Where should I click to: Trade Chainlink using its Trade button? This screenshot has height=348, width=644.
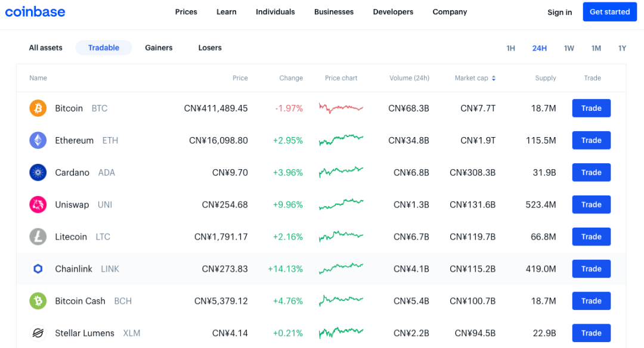pos(592,269)
